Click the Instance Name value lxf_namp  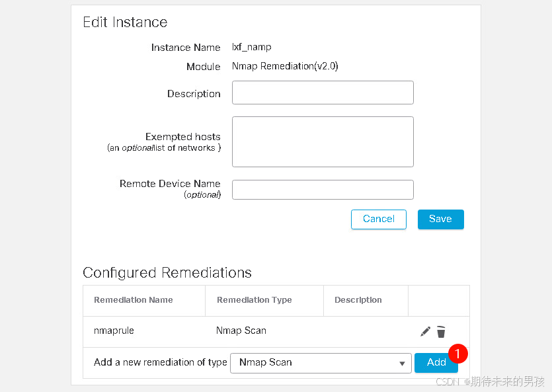pyautogui.click(x=252, y=47)
